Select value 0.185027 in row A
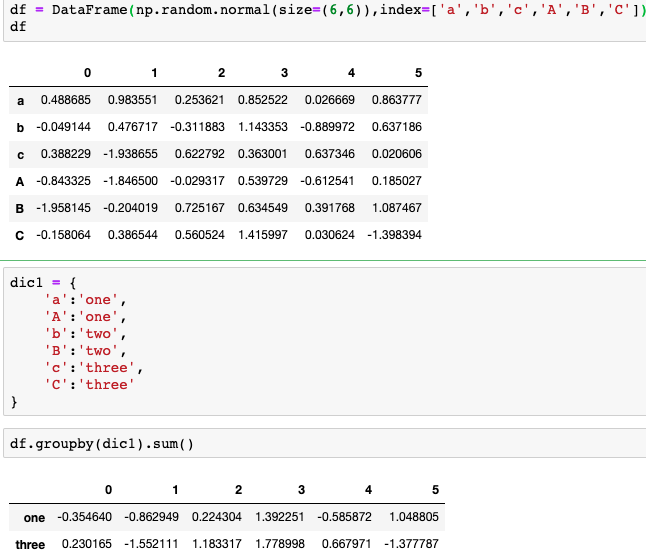 [397, 181]
